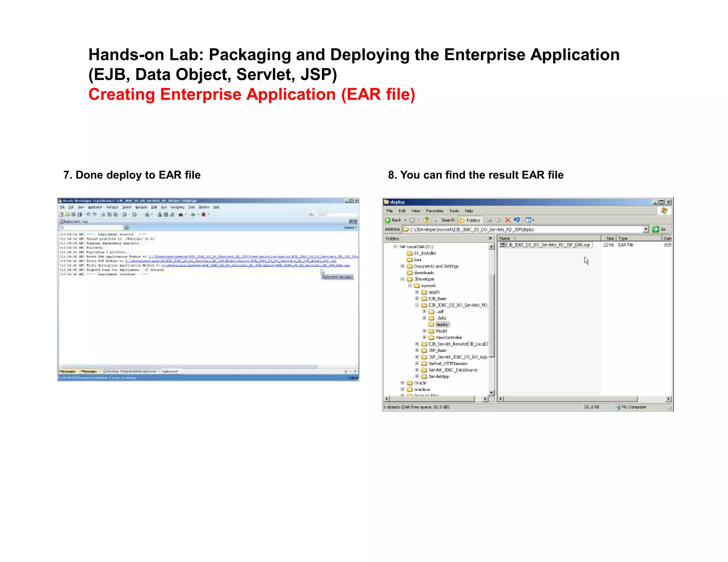Collapse the Local Disk (C:) node
Viewport: 728px width, 562px height.
395,247
